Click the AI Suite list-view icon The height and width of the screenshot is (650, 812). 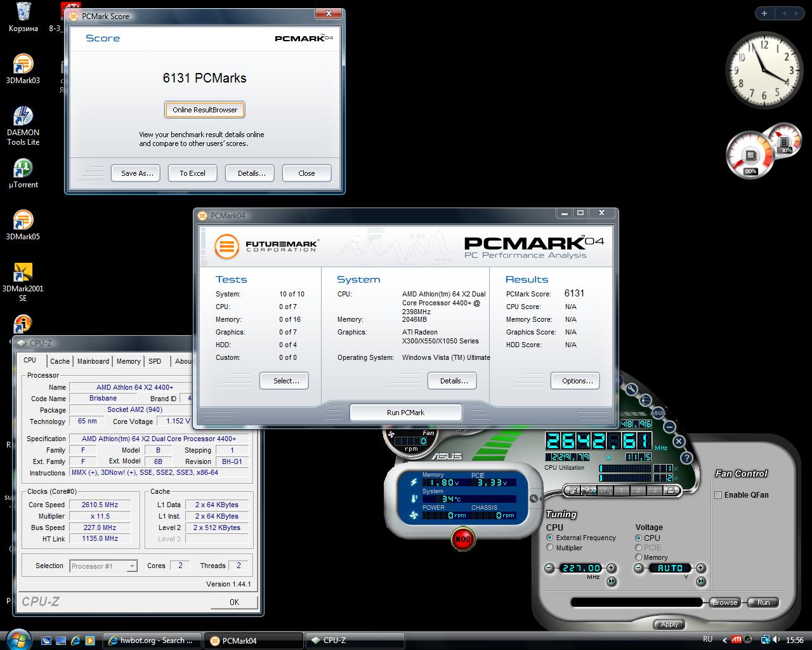tap(645, 401)
